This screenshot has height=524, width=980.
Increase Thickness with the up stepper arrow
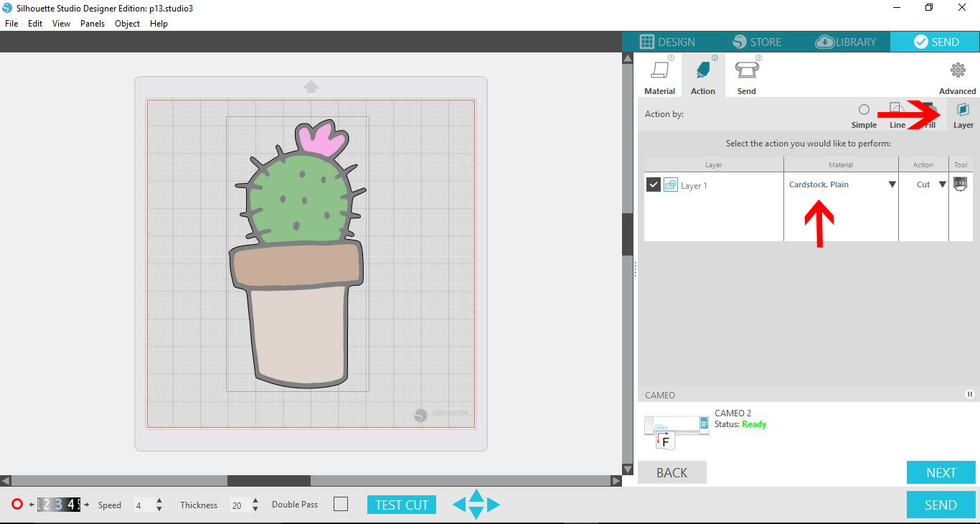click(255, 501)
